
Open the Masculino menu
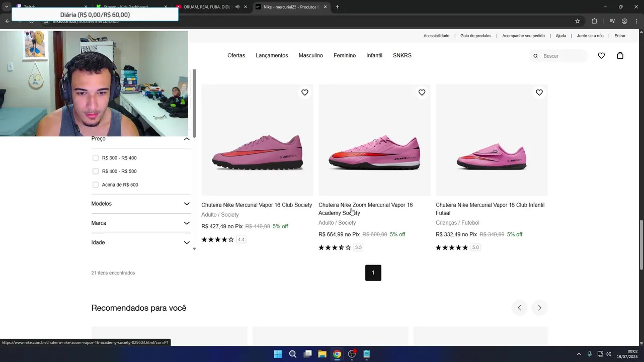click(x=311, y=55)
